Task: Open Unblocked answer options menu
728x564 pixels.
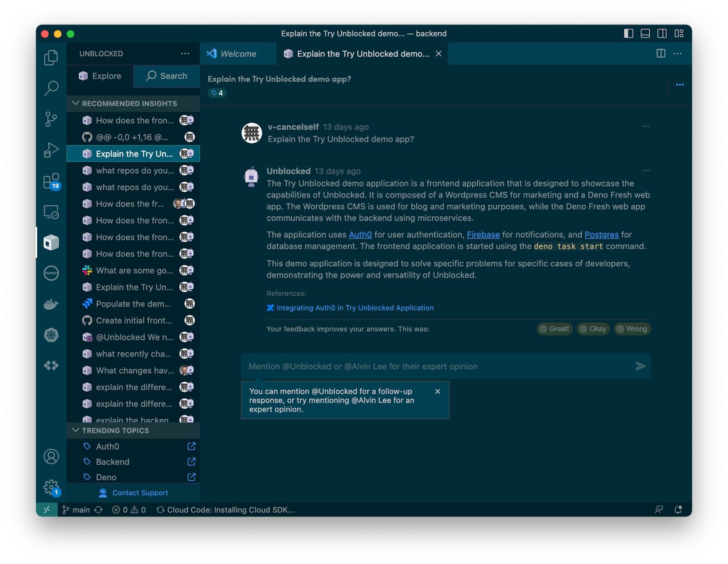Action: 646,171
